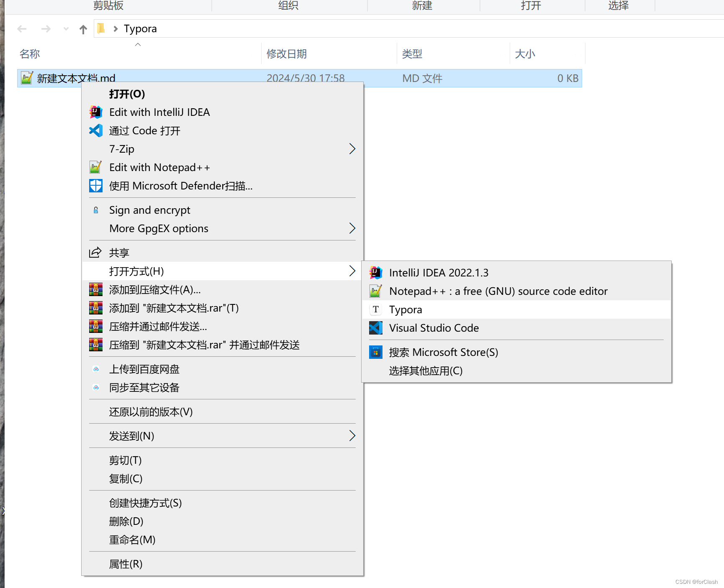724x588 pixels.
Task: Click the Baidu Netdisk icon beside 同步至其它设备
Action: tap(96, 387)
